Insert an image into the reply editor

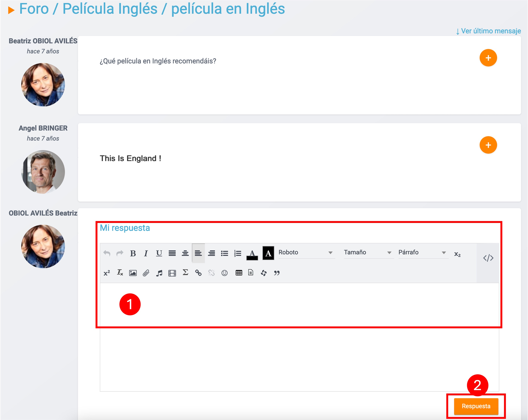(133, 273)
